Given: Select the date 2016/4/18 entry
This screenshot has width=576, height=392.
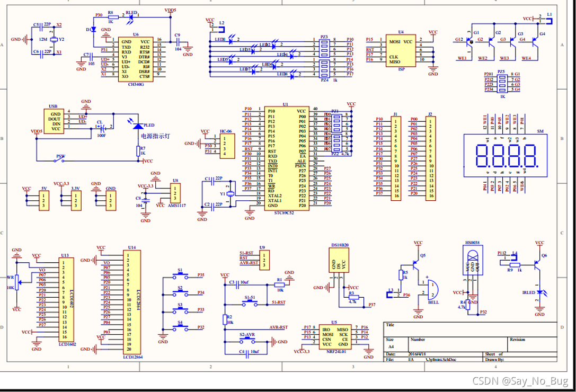Looking at the screenshot, I should pos(416,354).
